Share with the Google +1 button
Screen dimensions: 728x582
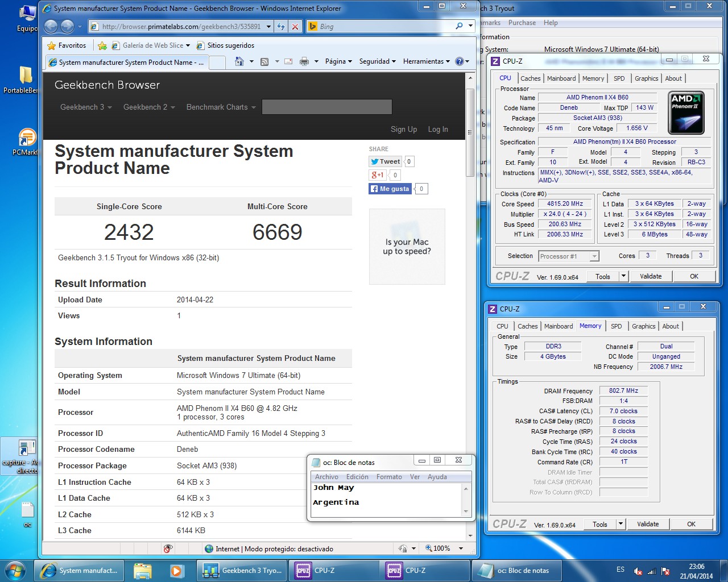[x=378, y=175]
